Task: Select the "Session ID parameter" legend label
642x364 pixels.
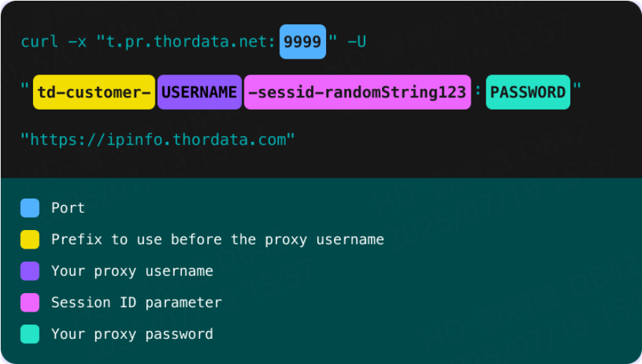Action: pos(136,302)
